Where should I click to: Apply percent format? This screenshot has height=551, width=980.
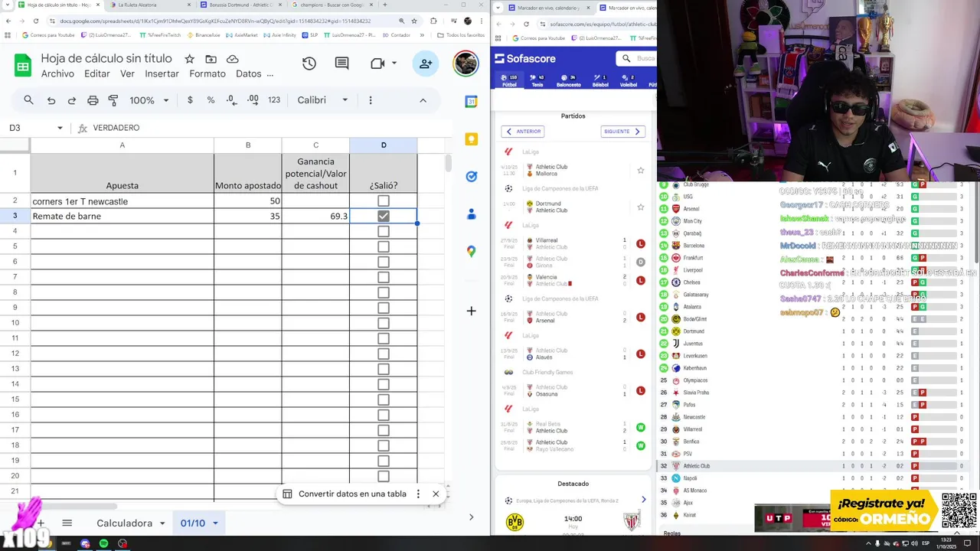pos(211,100)
